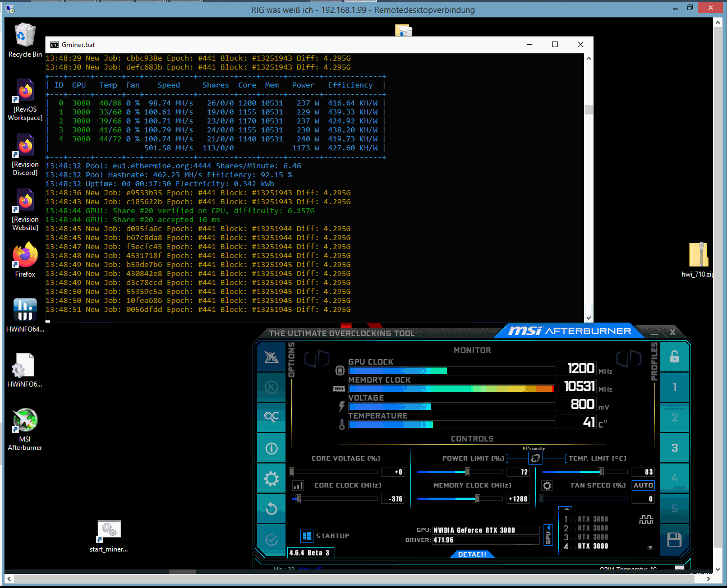
Task: Select start_miner shortcut on desktop
Action: click(109, 536)
